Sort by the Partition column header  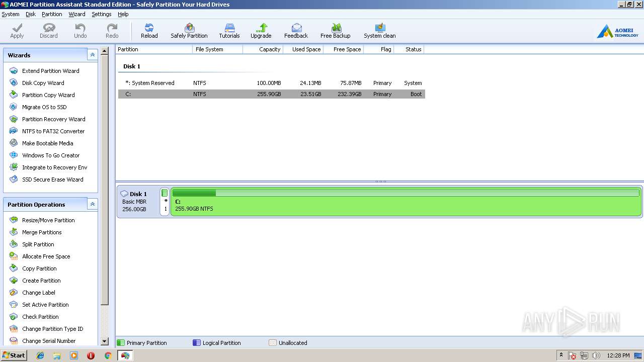(x=154, y=49)
